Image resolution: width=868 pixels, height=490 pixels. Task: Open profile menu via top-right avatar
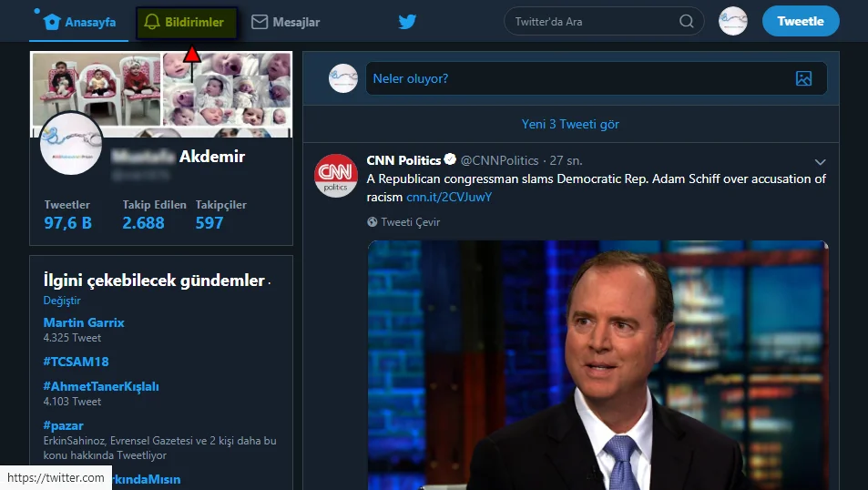[732, 22]
